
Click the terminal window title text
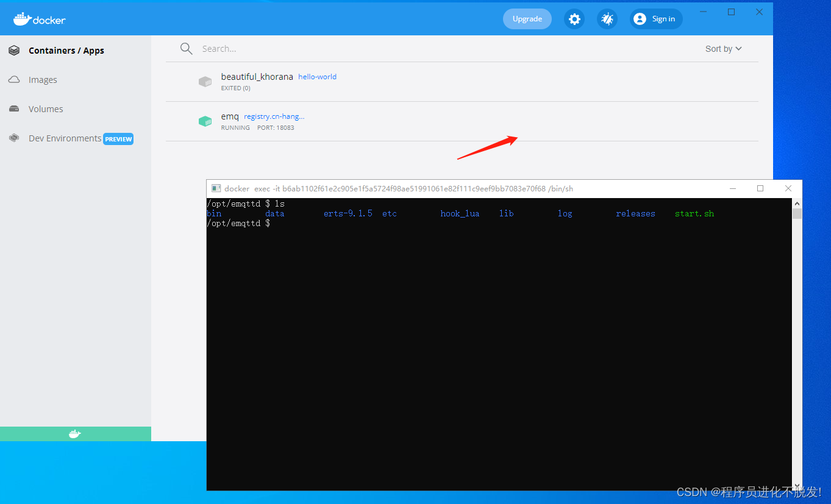click(399, 189)
